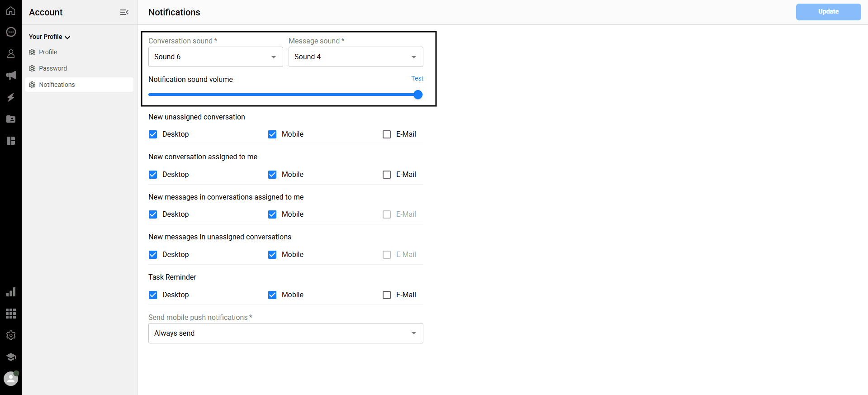868x395 pixels.
Task: Enable E-Mail for Task Reminder
Action: click(387, 295)
